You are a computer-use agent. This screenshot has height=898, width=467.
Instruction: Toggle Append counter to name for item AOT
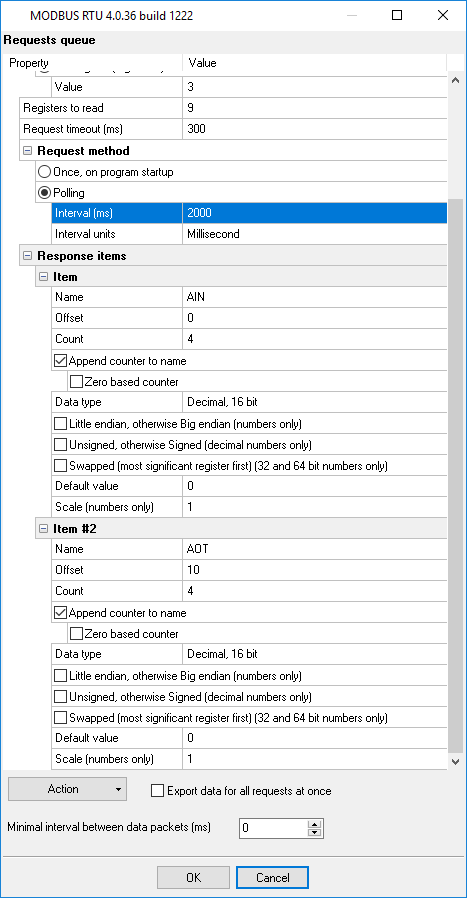pyautogui.click(x=61, y=613)
